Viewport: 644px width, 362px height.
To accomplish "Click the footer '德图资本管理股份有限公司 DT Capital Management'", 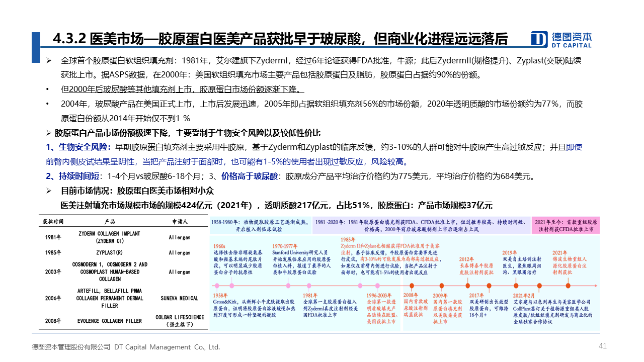I will (126, 347).
